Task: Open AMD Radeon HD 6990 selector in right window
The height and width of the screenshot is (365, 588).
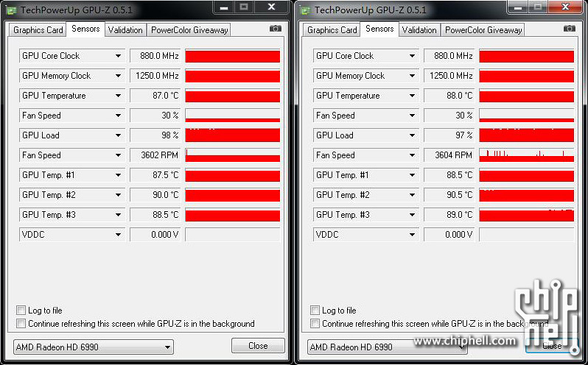Action: coord(388,347)
